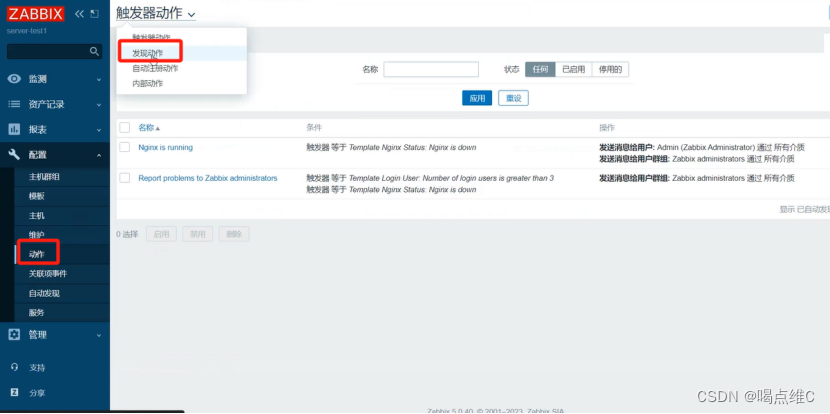830x414 pixels.
Task: Click the sort arrow beside 名称 header
Action: coord(158,129)
